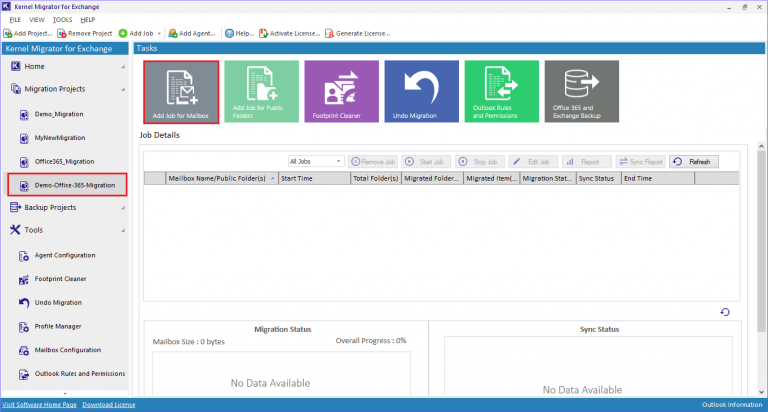Open the VIEW menu
This screenshot has height=412, width=768.
37,20
